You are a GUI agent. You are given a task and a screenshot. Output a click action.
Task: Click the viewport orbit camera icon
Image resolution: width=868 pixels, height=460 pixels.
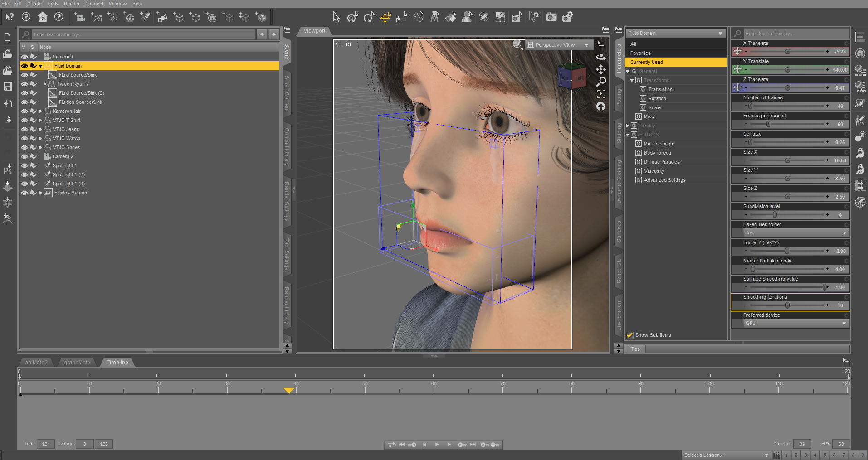[x=601, y=57]
